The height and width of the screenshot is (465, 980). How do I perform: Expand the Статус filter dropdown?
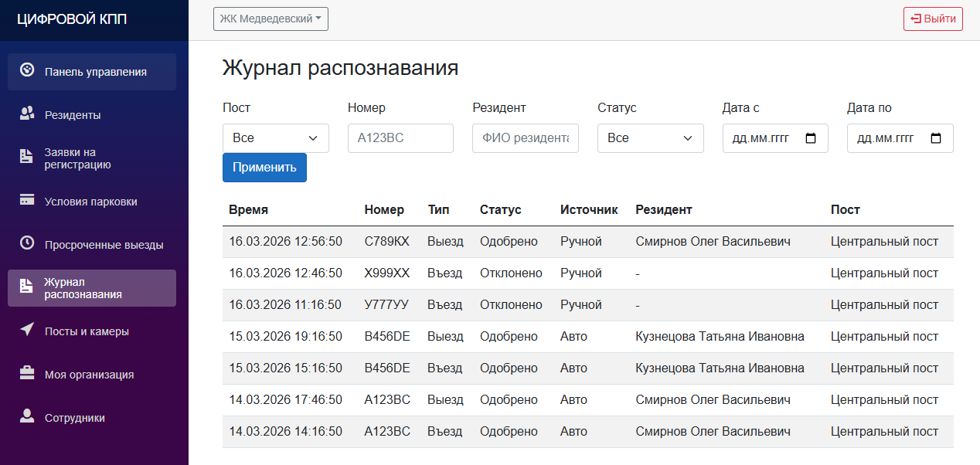coord(650,138)
